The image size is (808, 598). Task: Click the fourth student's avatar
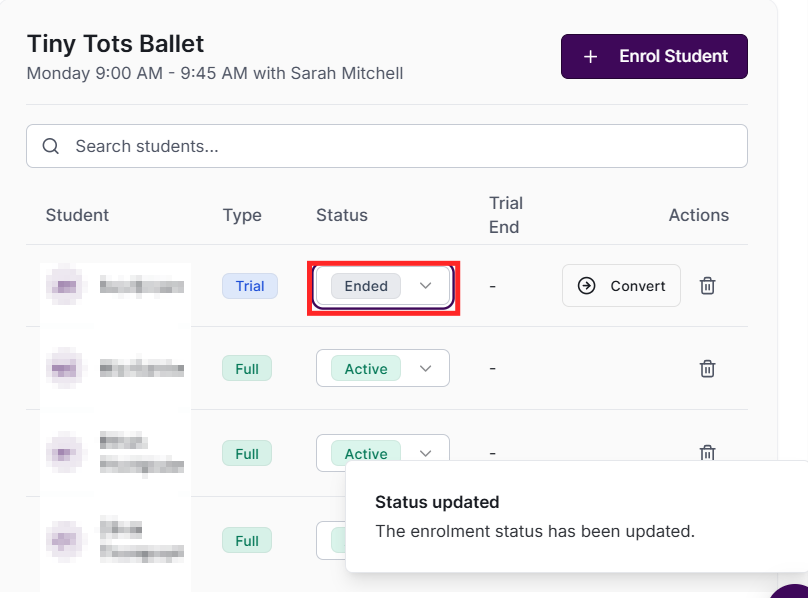(65, 540)
